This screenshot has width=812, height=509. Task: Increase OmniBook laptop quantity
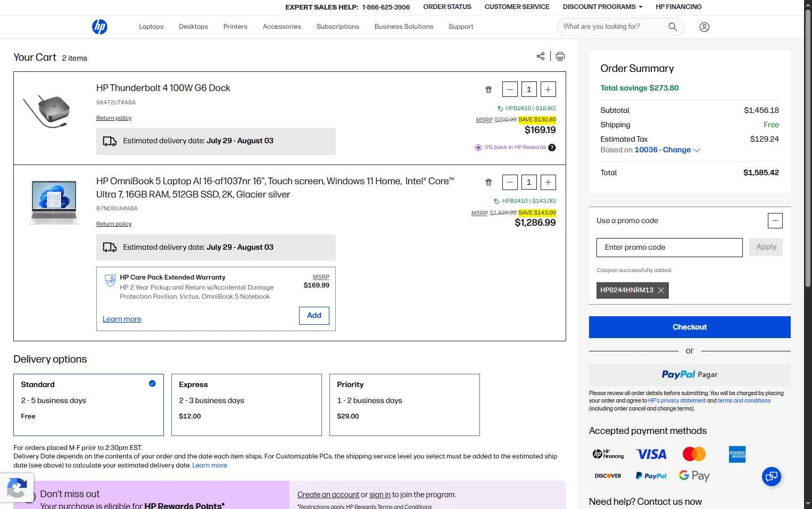548,182
